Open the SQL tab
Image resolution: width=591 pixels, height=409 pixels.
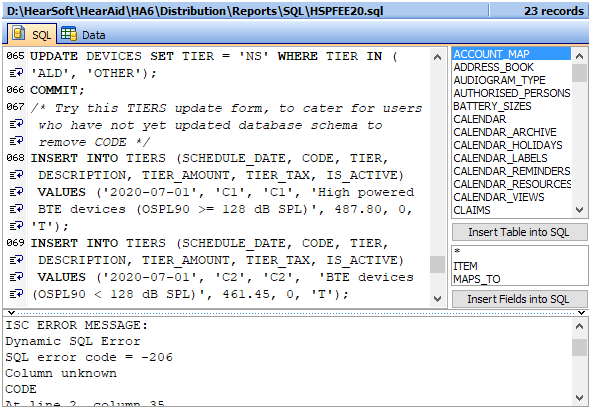coord(32,34)
